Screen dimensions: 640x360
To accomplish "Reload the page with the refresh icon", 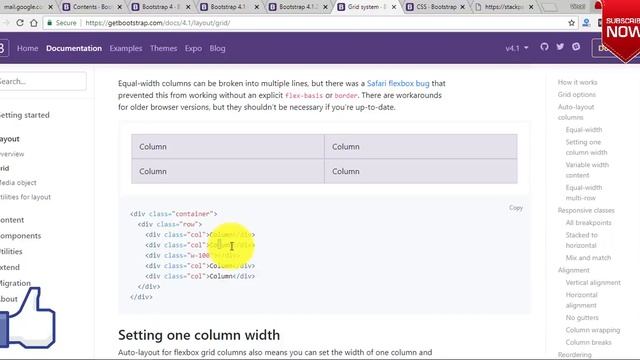I will (x=20, y=23).
